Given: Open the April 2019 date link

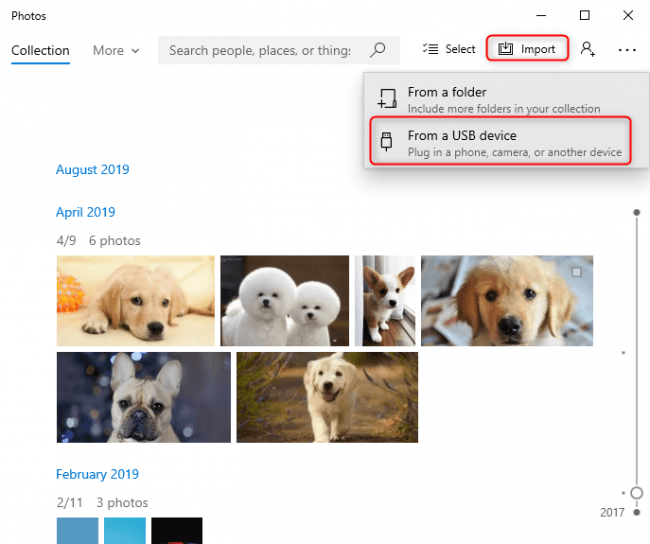Looking at the screenshot, I should [85, 212].
